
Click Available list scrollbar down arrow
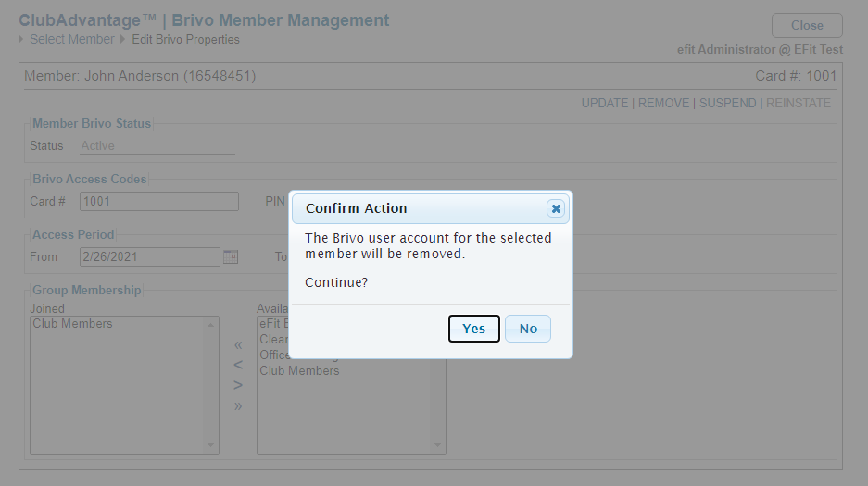pos(437,445)
